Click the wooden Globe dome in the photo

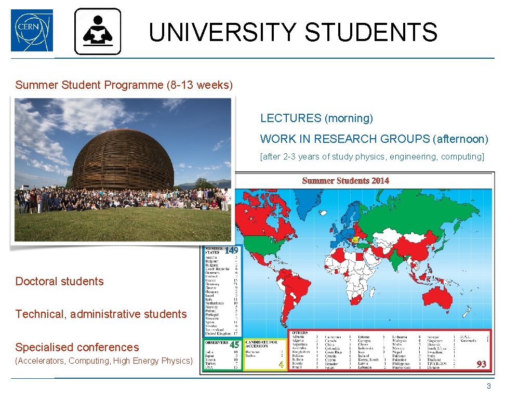(123, 160)
